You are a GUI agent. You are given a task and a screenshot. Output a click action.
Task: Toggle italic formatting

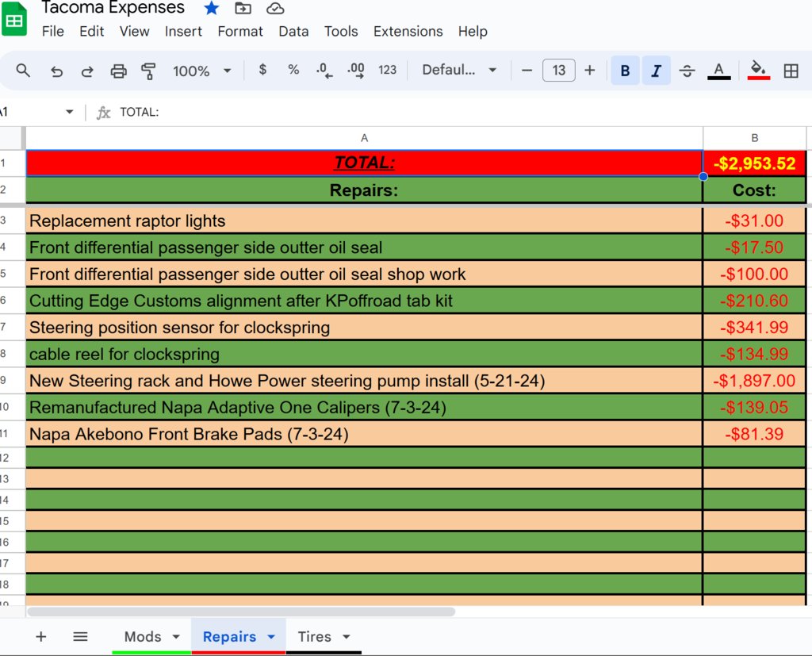(x=656, y=71)
